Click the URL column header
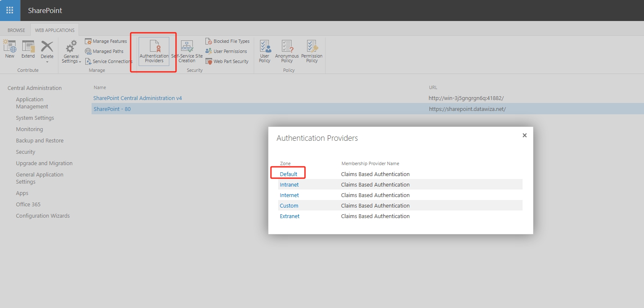The height and width of the screenshot is (308, 644). [433, 87]
